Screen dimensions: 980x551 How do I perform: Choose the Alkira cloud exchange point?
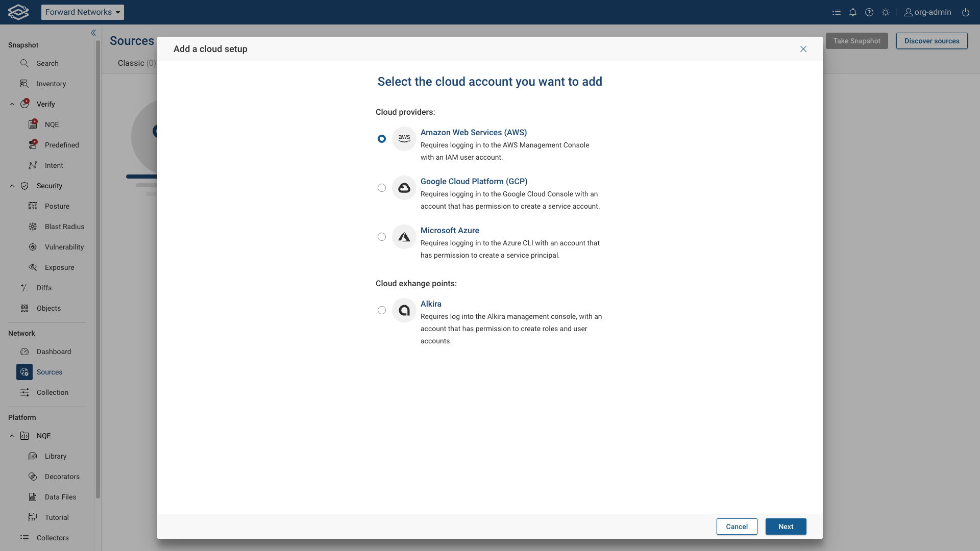[381, 310]
